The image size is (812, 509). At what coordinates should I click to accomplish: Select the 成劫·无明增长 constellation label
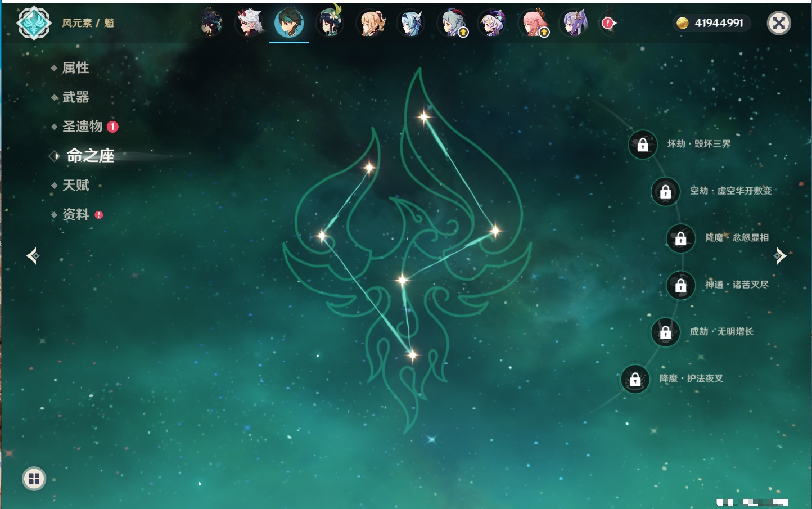tap(722, 331)
